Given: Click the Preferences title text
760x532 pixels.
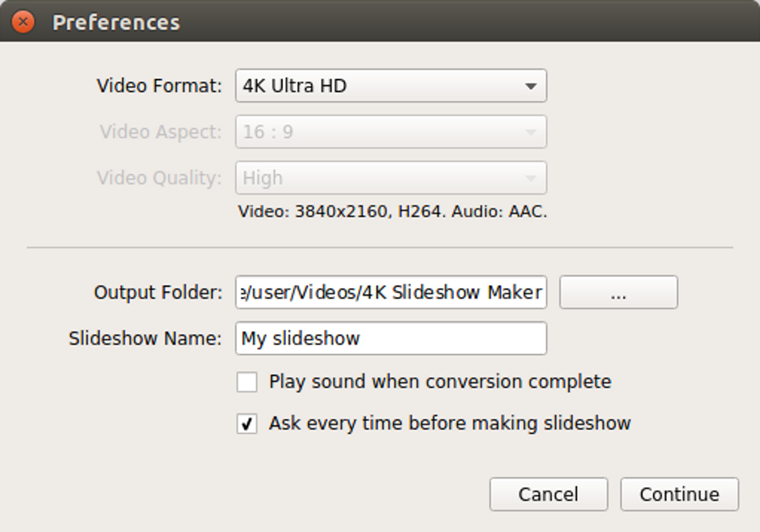Looking at the screenshot, I should coord(116,23).
